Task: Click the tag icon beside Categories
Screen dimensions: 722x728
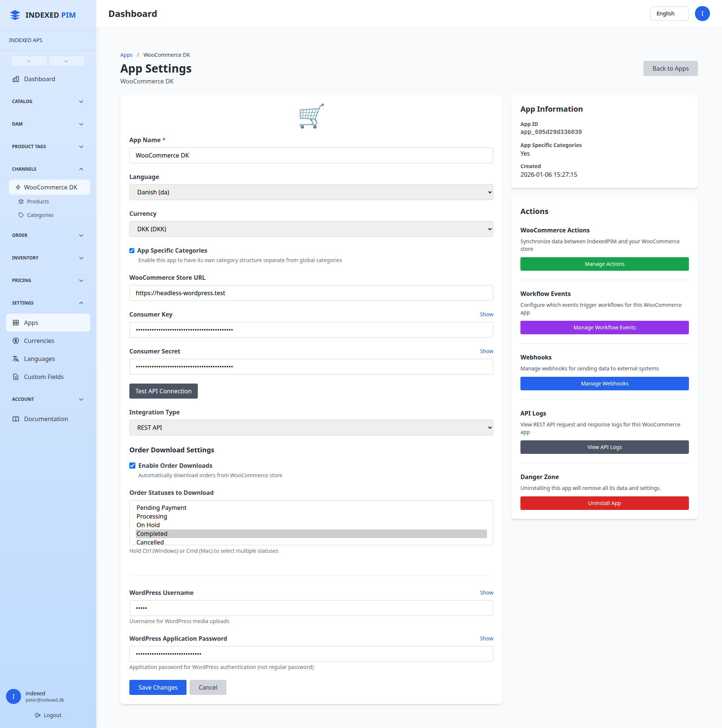Action: point(21,215)
